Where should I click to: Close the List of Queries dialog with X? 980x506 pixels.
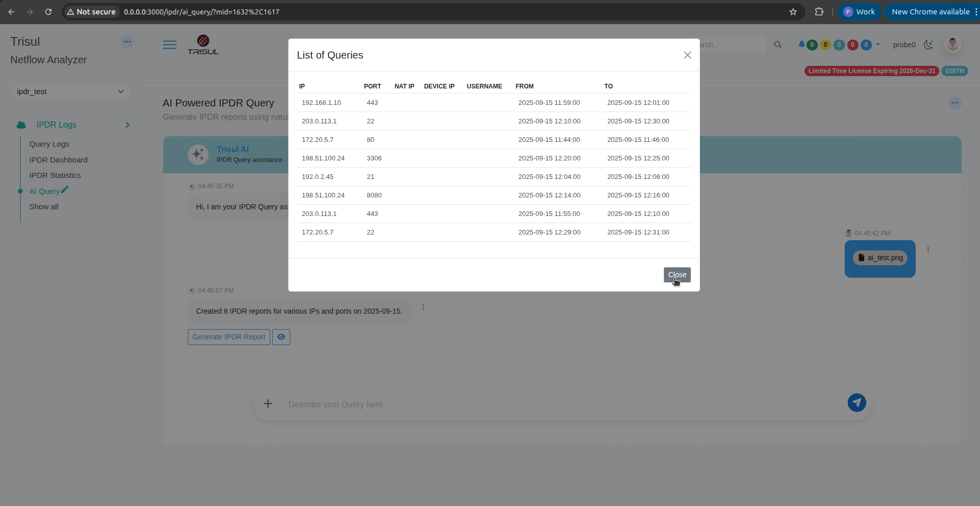[687, 55]
